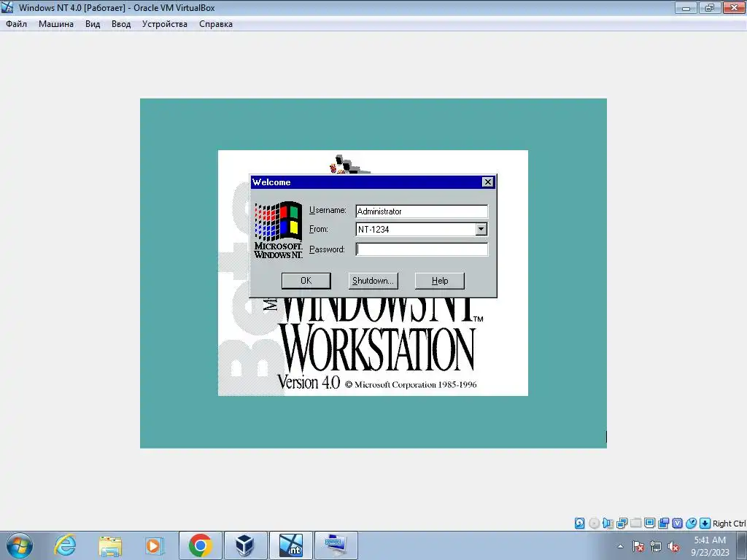Close the Welcome logon dialog
Screen dimensions: 747x560
pyautogui.click(x=488, y=182)
